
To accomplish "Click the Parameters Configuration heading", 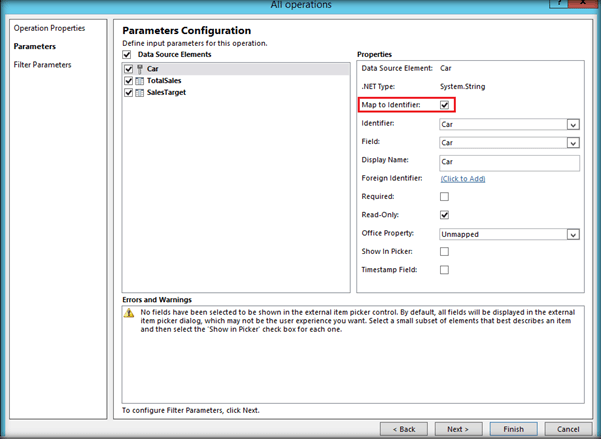I will [x=187, y=31].
